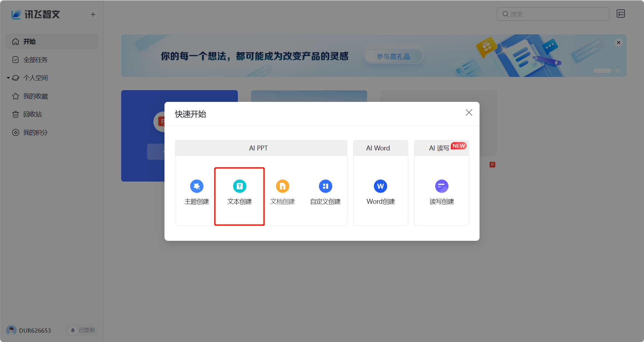Click the 参与赢礼品 banner button
Viewport: 644px width, 342px height.
point(393,56)
